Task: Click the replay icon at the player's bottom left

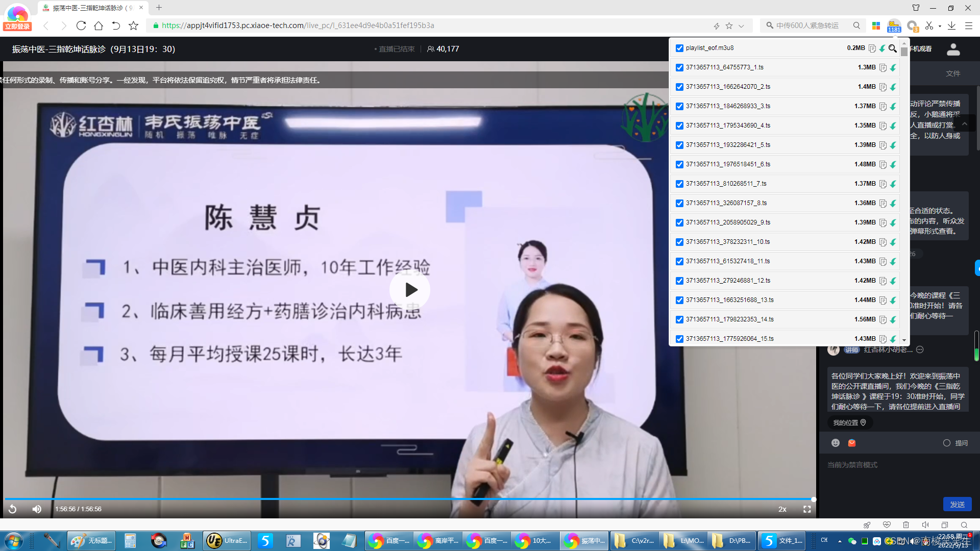Action: tap(13, 509)
